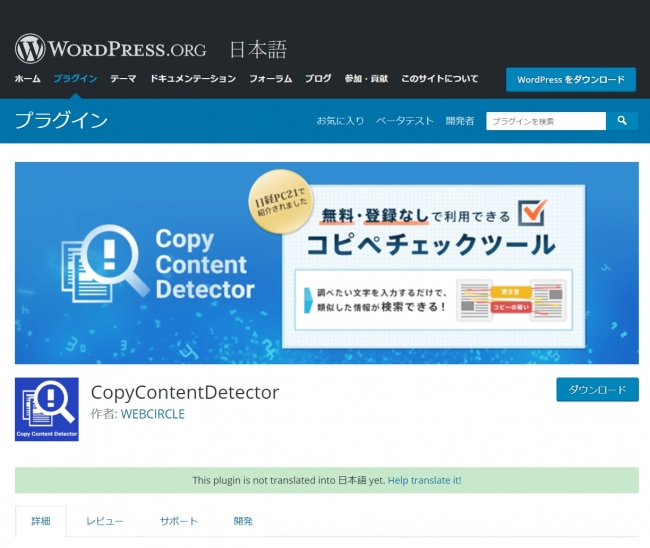Click Help translate it! link
Viewport: 650px width, 548px height.
pyautogui.click(x=424, y=480)
